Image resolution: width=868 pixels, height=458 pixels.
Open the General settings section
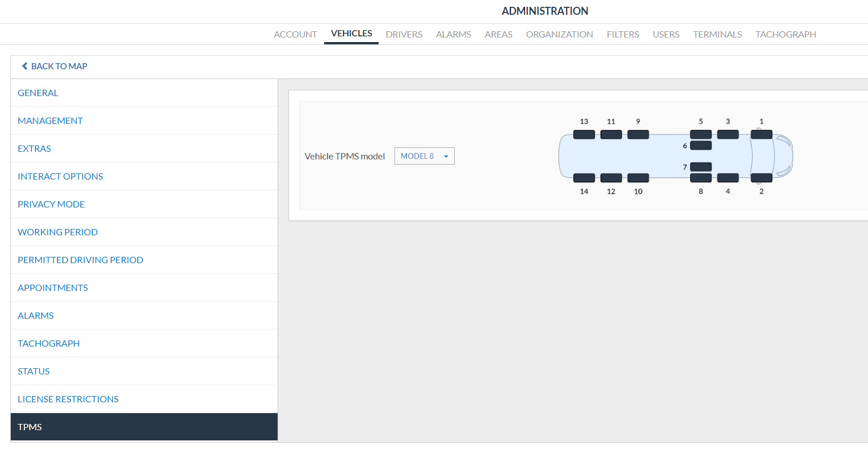coord(38,93)
